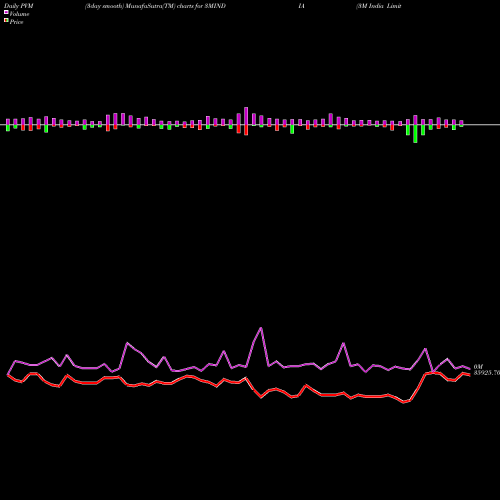
Task: Select the 'Volume' legend label
Action: click(19, 14)
